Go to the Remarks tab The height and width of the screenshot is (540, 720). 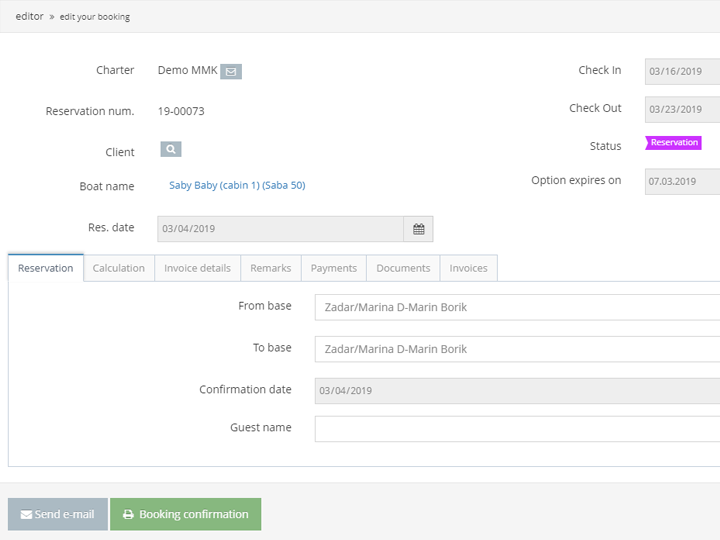(270, 268)
